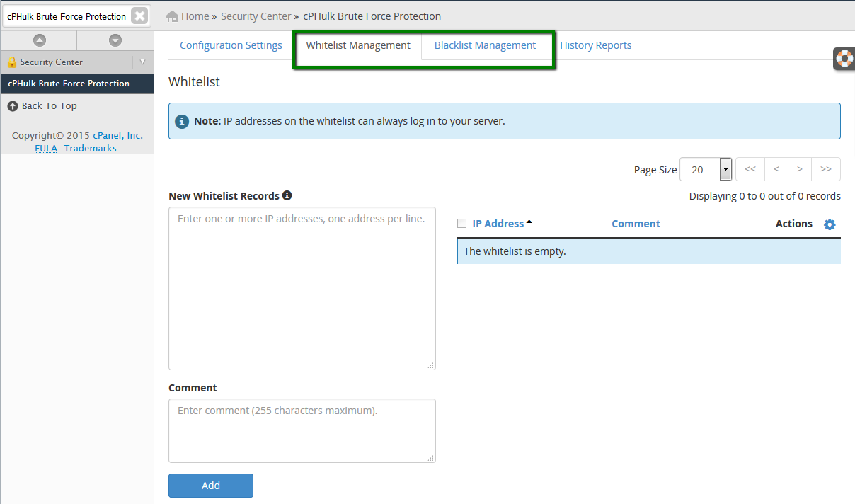Viewport: 855px width, 504px height.
Task: Switch to the Blacklist Management tab
Action: [x=485, y=45]
